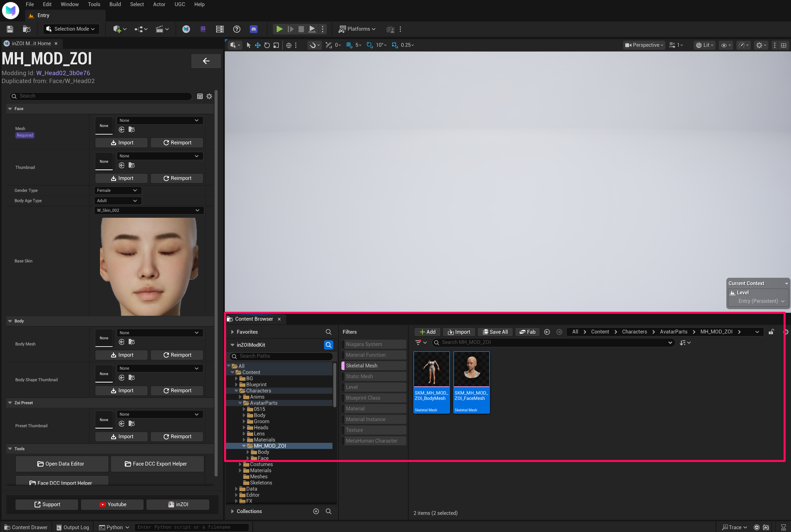Select the inZOI ModKit Home tab
This screenshot has height=532, width=791.
tap(31, 43)
